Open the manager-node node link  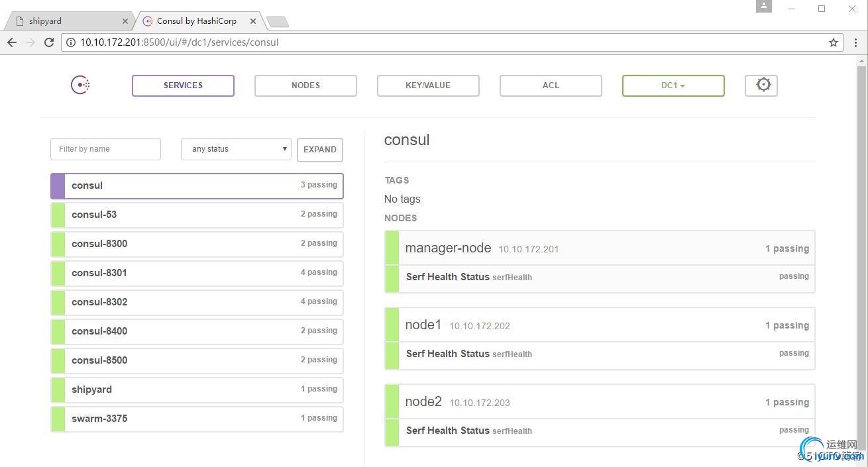(x=448, y=248)
